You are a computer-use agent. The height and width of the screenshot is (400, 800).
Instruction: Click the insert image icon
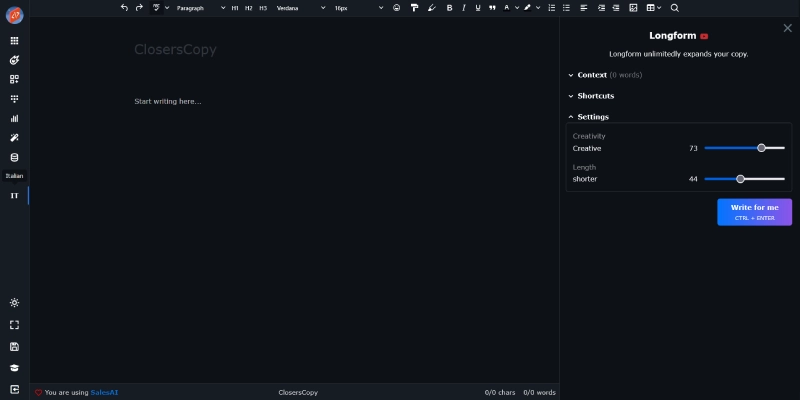[633, 8]
